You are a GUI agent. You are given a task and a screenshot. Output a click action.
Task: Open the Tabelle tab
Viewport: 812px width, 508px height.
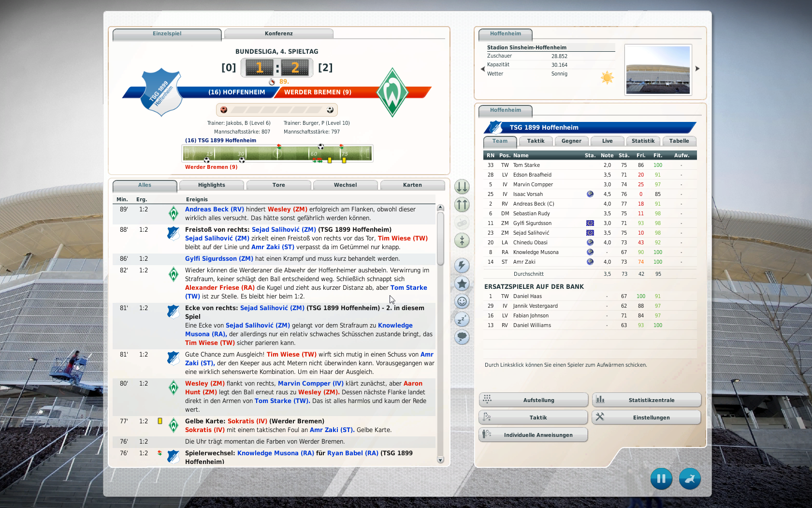679,141
